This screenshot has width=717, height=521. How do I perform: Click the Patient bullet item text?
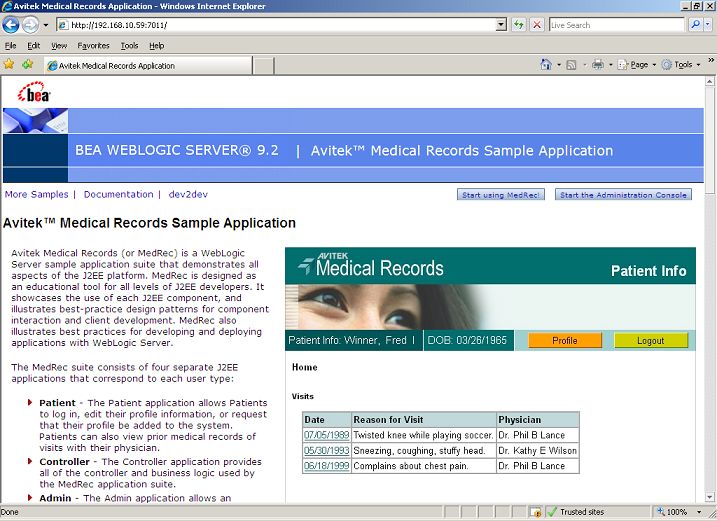coord(153,425)
